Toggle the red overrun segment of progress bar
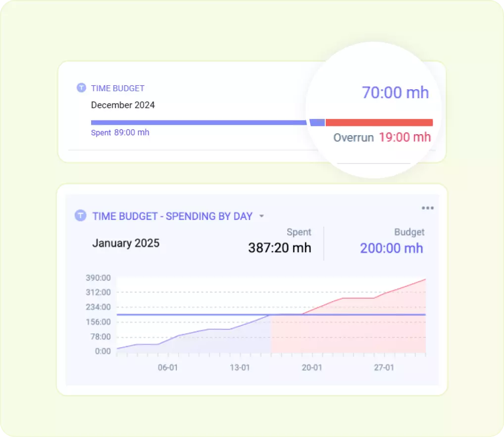The height and width of the screenshot is (437, 504). 379,122
